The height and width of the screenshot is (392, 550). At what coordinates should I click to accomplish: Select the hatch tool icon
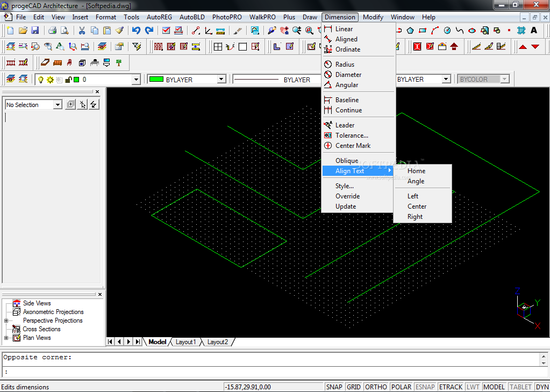522,31
